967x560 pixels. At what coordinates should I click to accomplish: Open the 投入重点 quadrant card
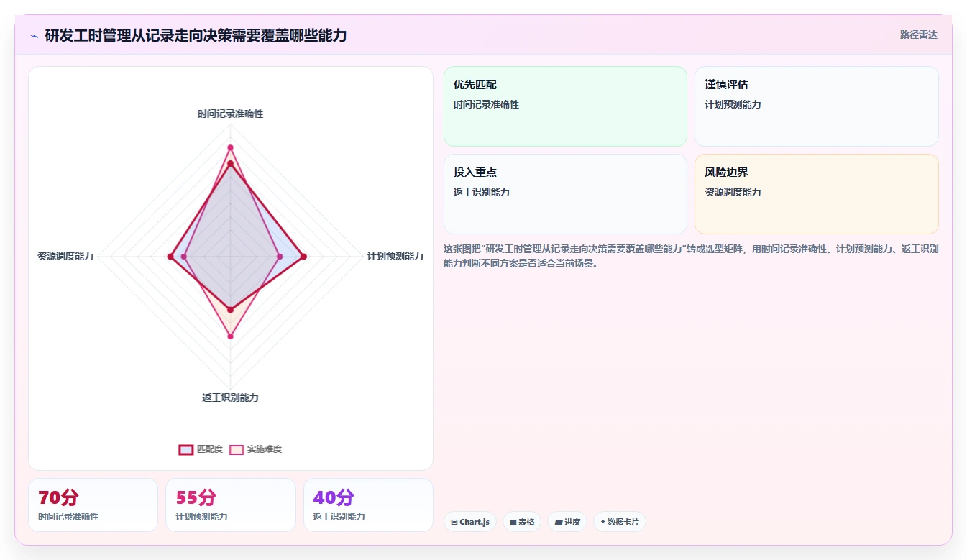click(x=565, y=194)
